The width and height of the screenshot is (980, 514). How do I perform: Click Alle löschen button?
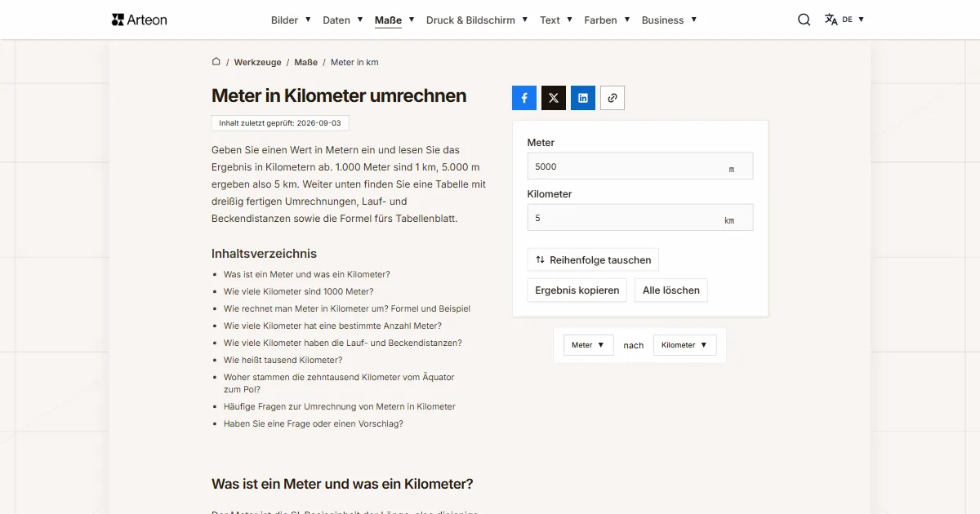click(671, 290)
